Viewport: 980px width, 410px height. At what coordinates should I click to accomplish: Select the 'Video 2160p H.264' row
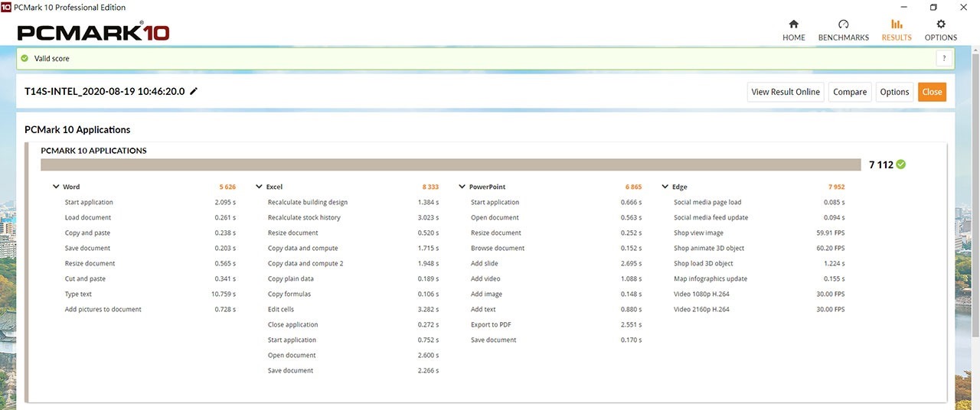pos(759,310)
